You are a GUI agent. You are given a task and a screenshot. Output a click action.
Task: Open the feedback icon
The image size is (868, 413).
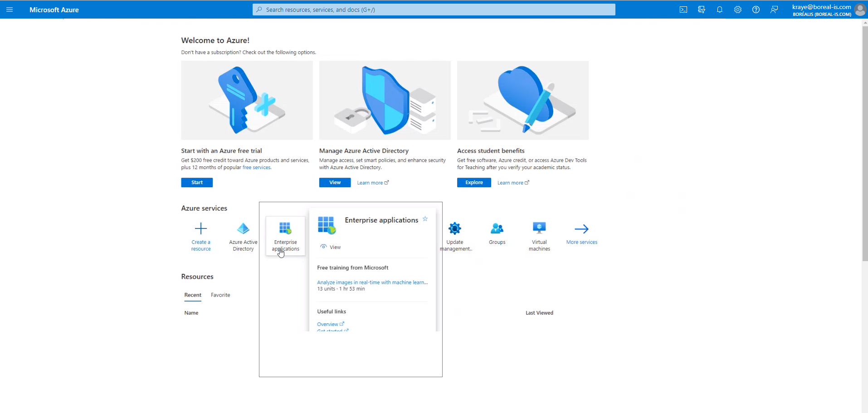click(x=774, y=10)
